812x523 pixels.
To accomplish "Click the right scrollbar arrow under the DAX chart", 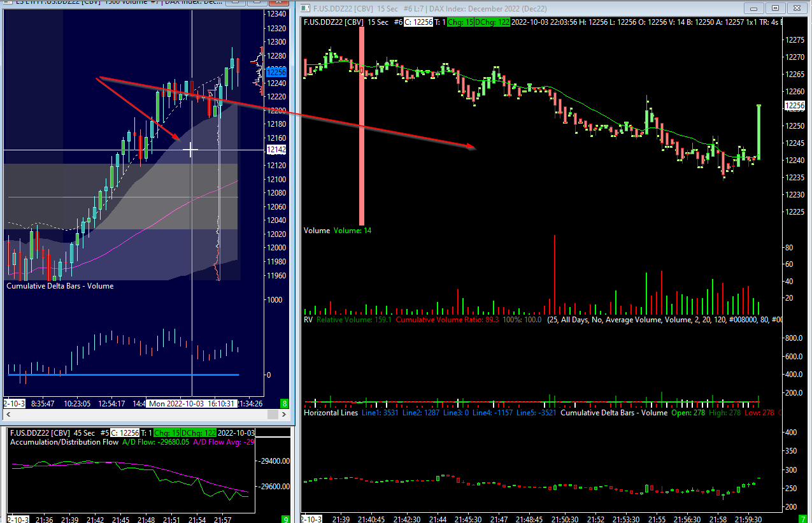I will pyautogui.click(x=283, y=415).
